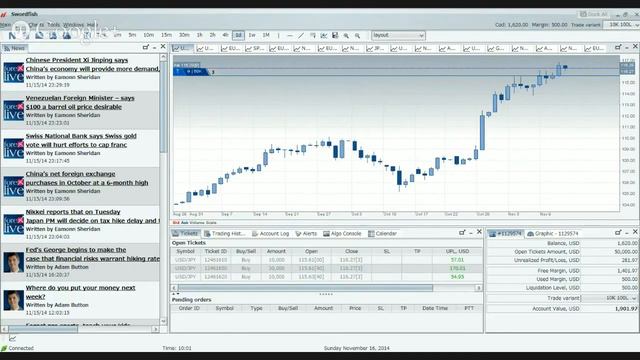Switch to the #1129574 account tab
This screenshot has height=360, width=640.
click(x=505, y=233)
